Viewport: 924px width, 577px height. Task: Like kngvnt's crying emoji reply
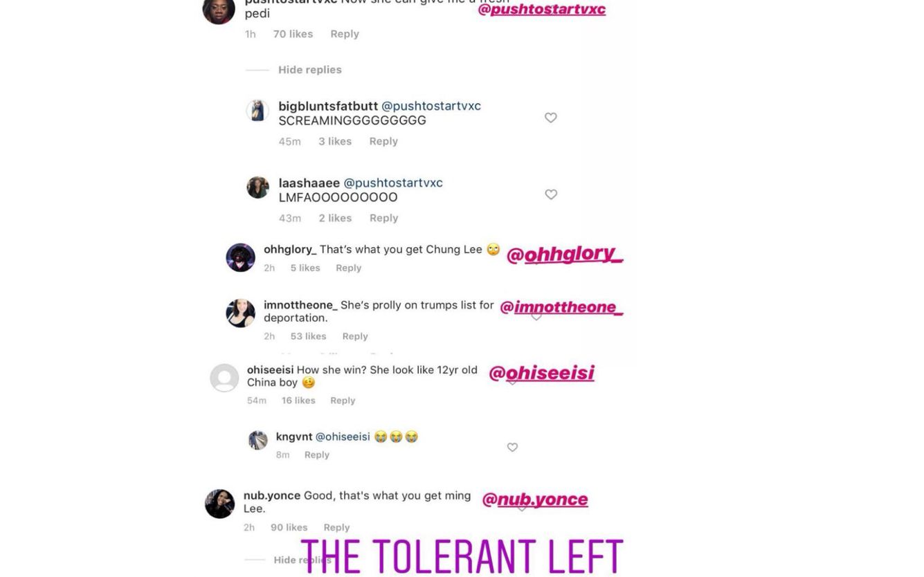[512, 448]
